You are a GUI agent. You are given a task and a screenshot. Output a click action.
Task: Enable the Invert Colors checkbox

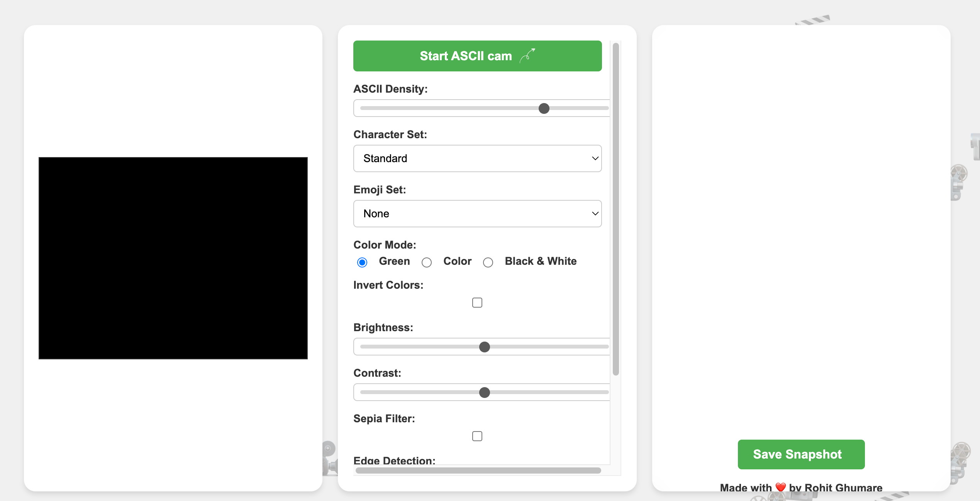477,303
